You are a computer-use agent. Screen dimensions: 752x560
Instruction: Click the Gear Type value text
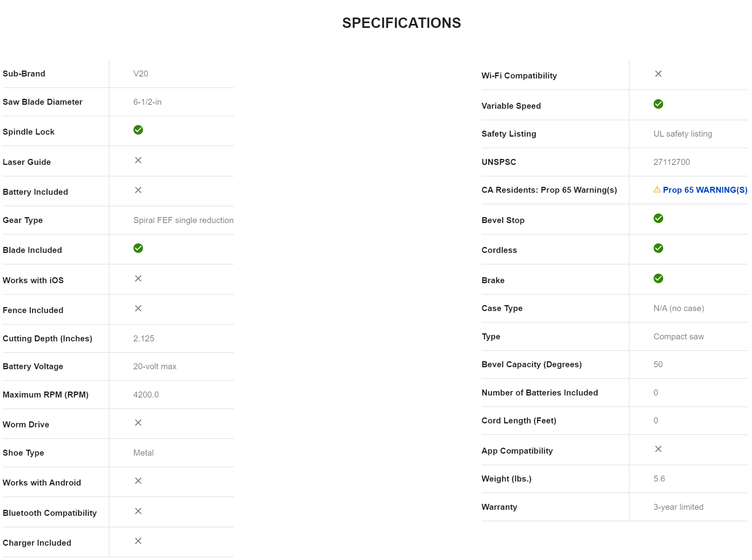183,220
